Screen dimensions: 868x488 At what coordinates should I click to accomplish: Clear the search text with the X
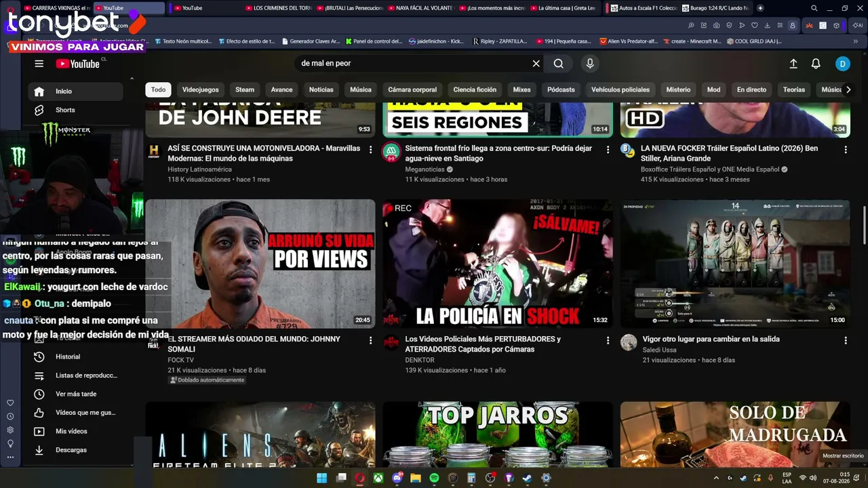pyautogui.click(x=536, y=64)
